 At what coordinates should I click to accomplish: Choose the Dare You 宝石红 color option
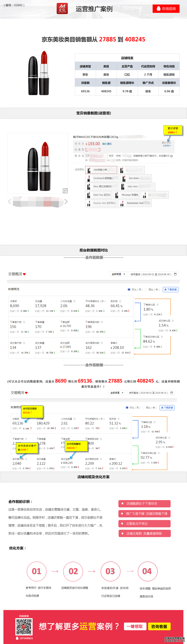pos(99,195)
